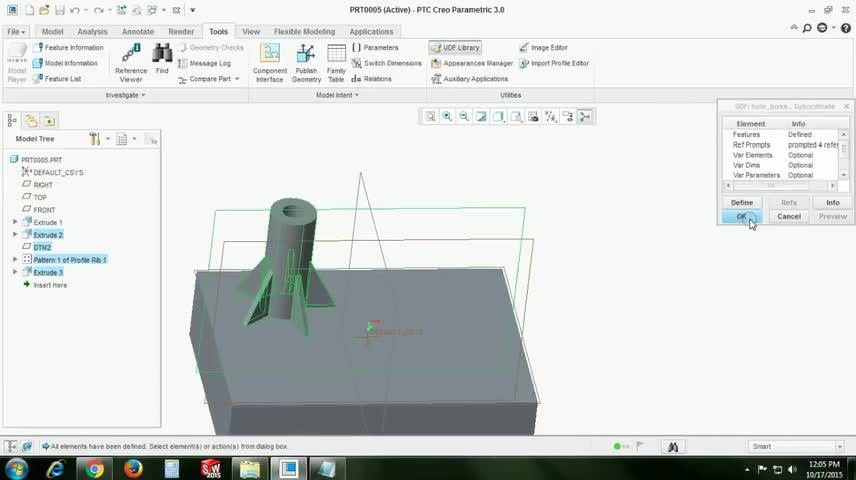The image size is (856, 480).
Task: Expand Extrude 1 in model tree
Action: coord(15,222)
